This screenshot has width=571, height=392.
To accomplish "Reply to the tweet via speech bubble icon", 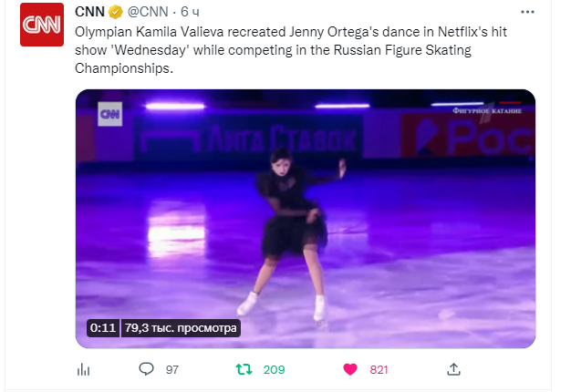I will click(x=146, y=369).
